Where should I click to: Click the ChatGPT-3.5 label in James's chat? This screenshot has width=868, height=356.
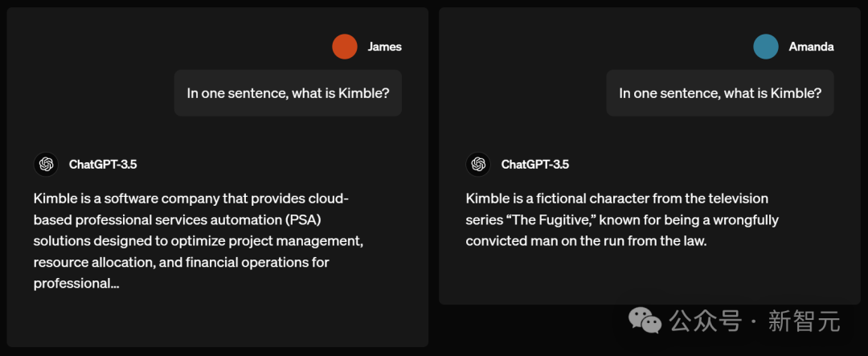(103, 164)
